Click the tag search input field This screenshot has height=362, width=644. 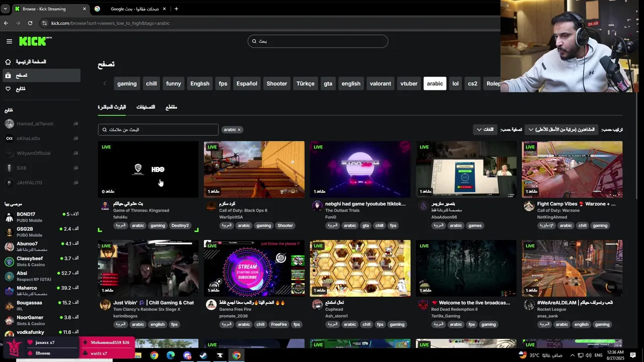pos(158,130)
